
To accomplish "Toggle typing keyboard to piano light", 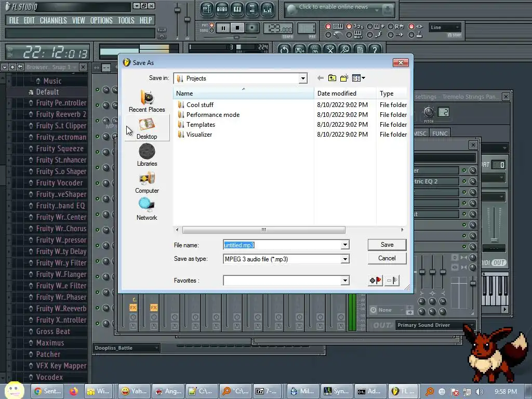I will 328,26.
